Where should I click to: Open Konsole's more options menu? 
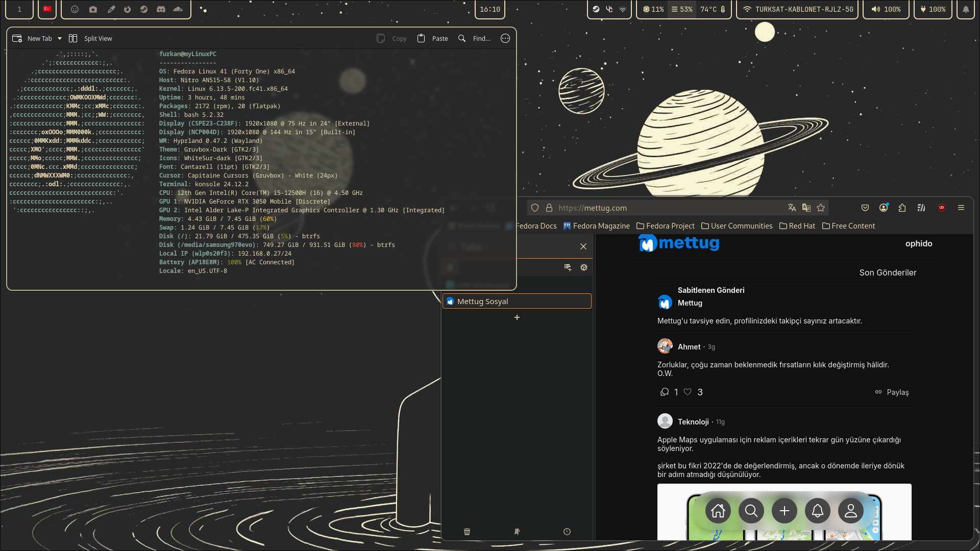[505, 38]
